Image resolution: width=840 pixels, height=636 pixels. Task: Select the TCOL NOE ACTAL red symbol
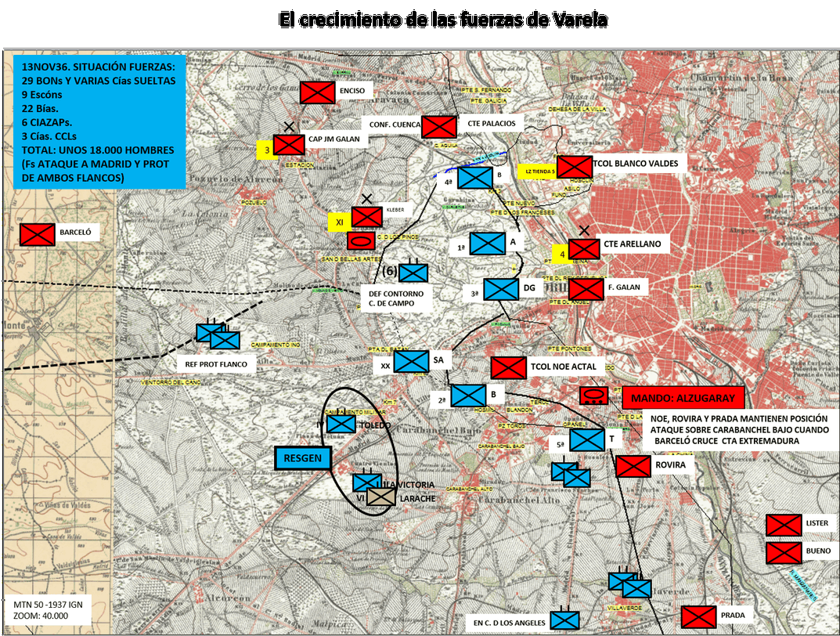pyautogui.click(x=508, y=368)
